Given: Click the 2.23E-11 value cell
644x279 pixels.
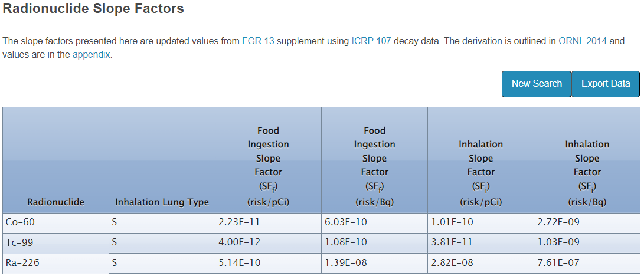Looking at the screenshot, I should [268, 222].
